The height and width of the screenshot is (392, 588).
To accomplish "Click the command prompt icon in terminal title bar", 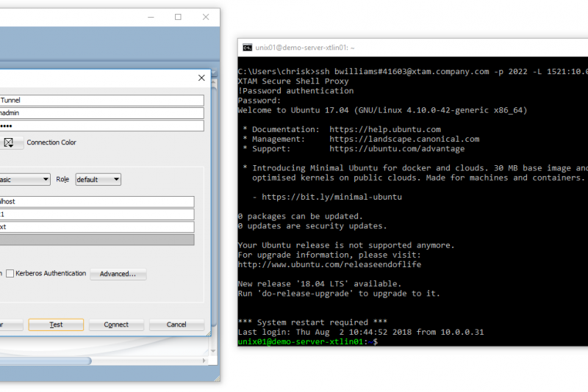I will coord(248,48).
